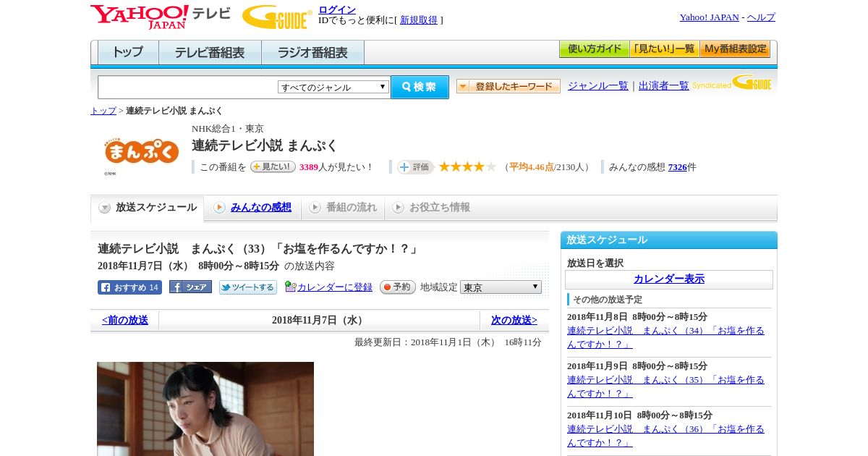Select the 放送スケジュール tab

[148, 208]
